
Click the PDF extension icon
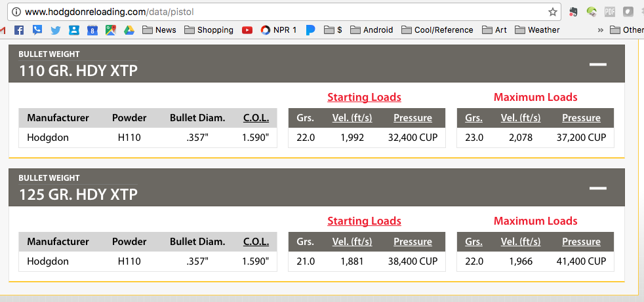coord(609,12)
